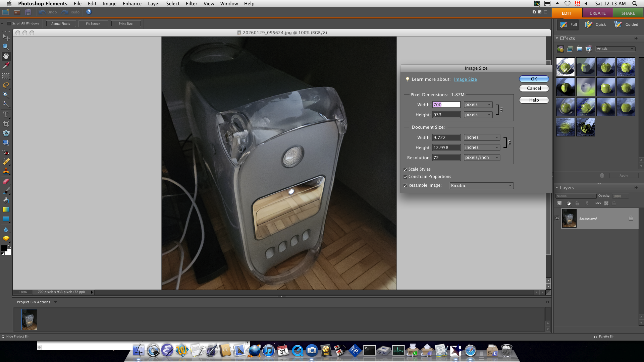This screenshot has width=644, height=362.
Task: Toggle Constrain Proportions checkbox
Action: [406, 177]
